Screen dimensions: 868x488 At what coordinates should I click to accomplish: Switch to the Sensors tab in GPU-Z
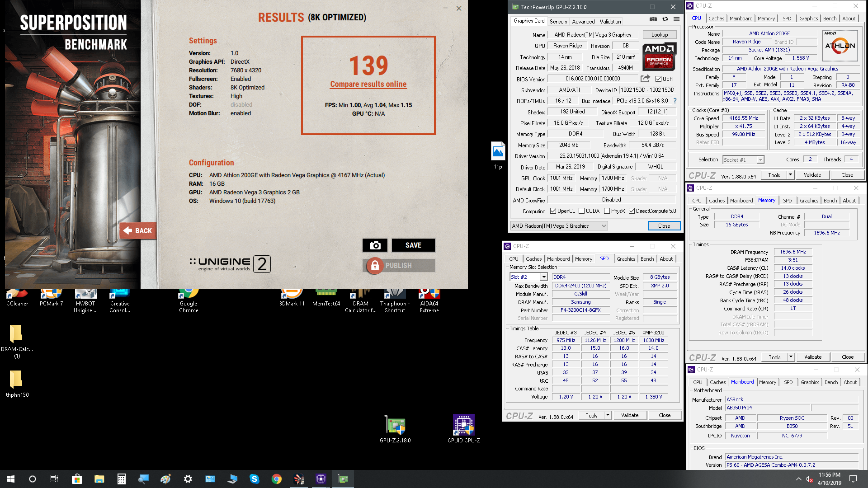(558, 21)
